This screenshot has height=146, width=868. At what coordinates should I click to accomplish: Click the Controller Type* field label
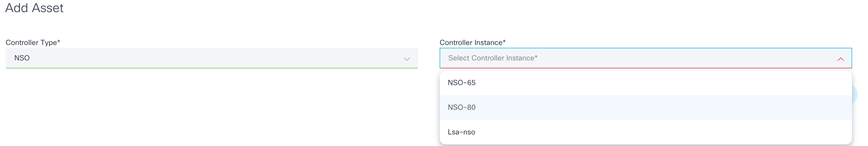point(33,43)
